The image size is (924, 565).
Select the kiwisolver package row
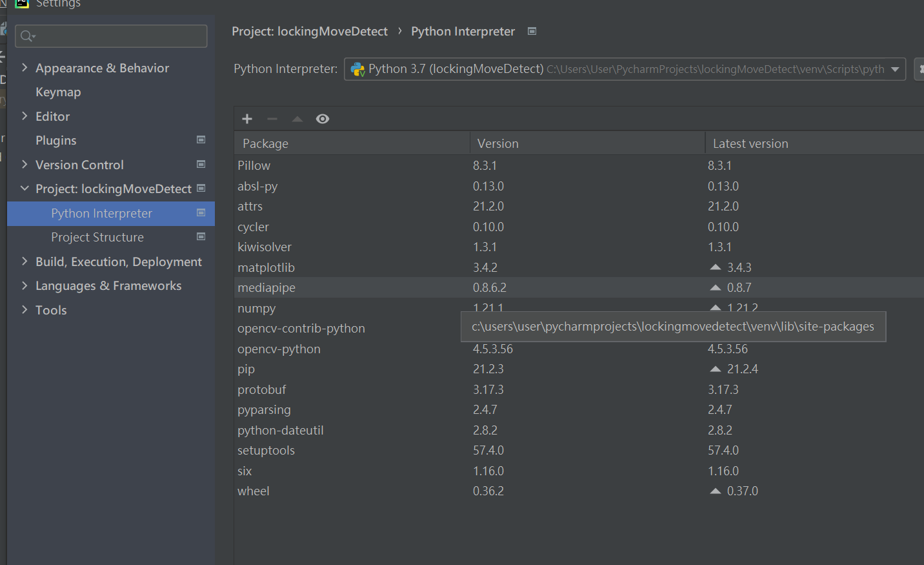coord(579,247)
